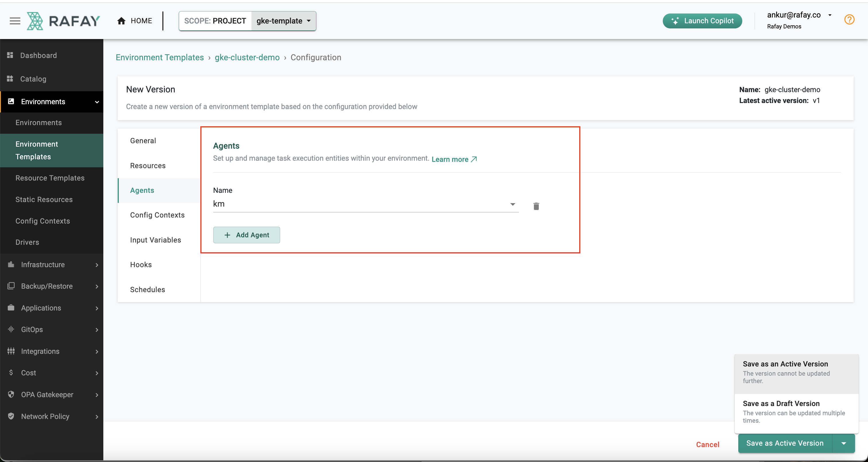
Task: Open Environments sub-item in sidebar
Action: pyautogui.click(x=52, y=123)
